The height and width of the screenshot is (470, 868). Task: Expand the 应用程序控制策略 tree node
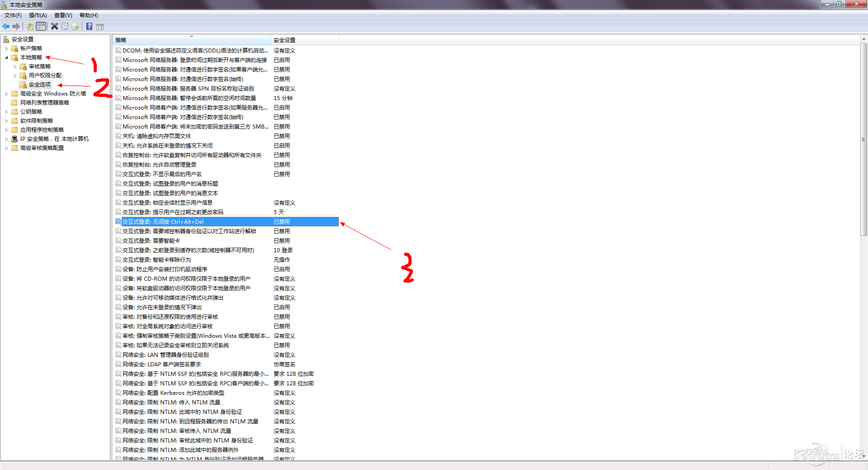(6, 130)
